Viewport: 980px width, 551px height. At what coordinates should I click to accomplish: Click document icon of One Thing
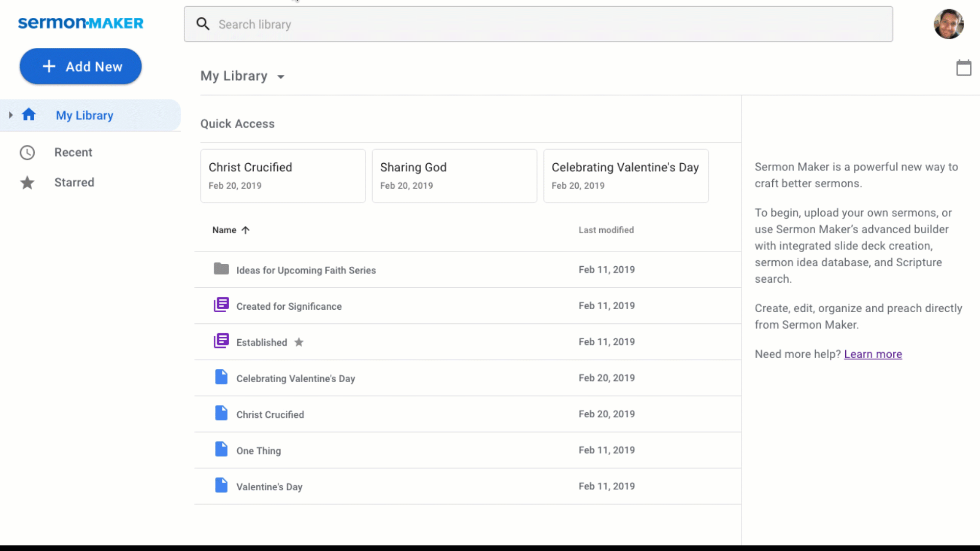221,449
